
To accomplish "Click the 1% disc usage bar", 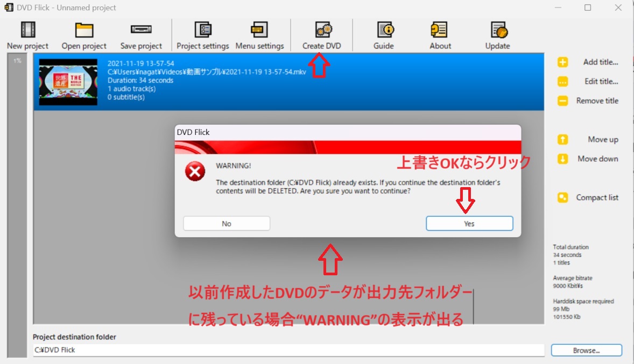I will tap(17, 205).
